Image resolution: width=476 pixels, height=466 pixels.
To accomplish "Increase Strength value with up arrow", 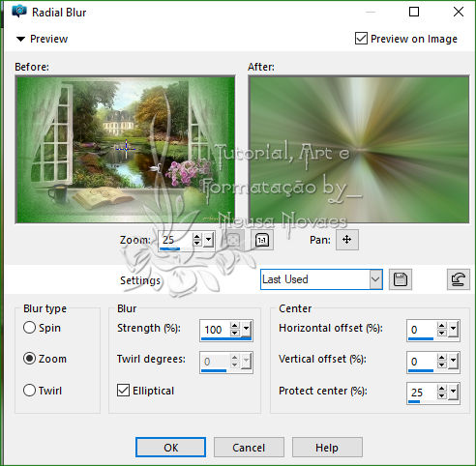I will (x=235, y=326).
